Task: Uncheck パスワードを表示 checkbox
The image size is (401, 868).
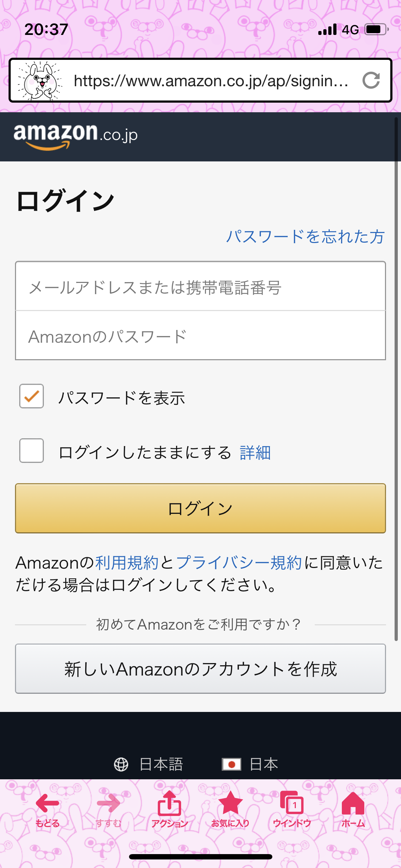Action: pyautogui.click(x=32, y=396)
